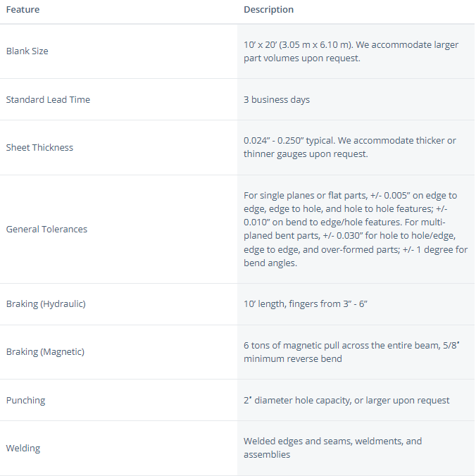
Task: Select the Welding feature label
Action: (23, 449)
